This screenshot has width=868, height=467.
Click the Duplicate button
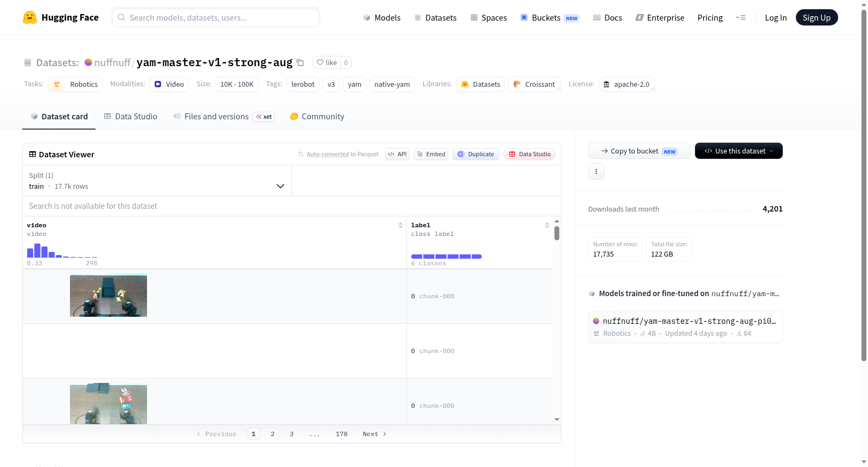(476, 154)
